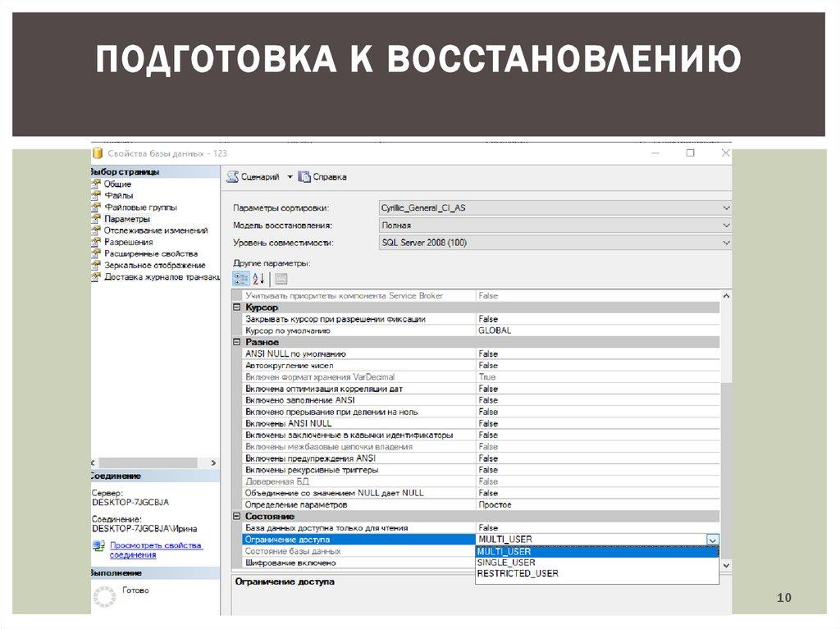Image resolution: width=840 pixels, height=629 pixels.
Task: Expand the Уровень совместимости combo box
Action: pos(725,243)
